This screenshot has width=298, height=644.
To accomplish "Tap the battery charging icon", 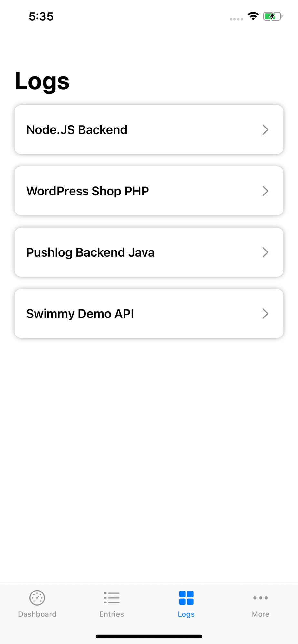I will point(273,16).
